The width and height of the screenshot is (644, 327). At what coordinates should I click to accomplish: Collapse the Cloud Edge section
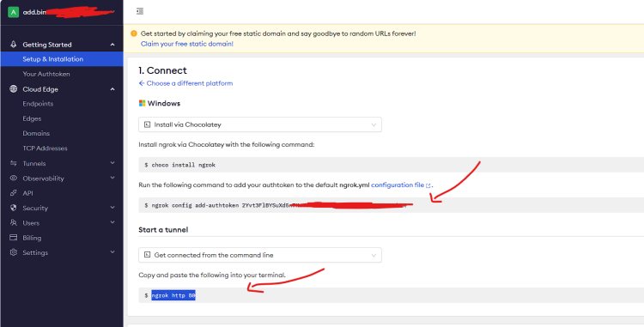[112, 89]
